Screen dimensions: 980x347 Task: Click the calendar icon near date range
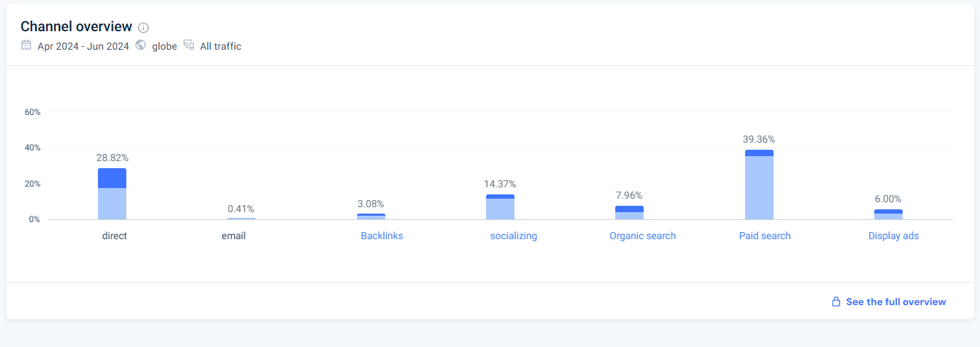(x=26, y=45)
